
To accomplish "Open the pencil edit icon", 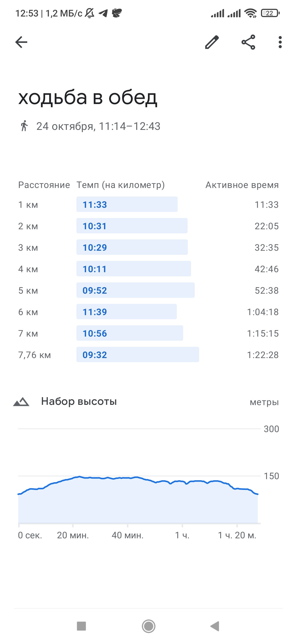I will click(x=212, y=42).
